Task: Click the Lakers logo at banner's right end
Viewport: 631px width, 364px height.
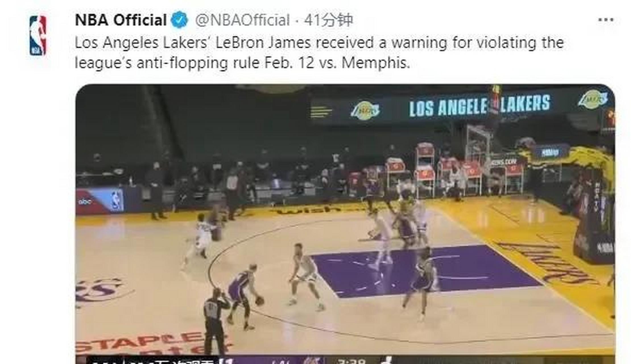Action: coord(593,99)
